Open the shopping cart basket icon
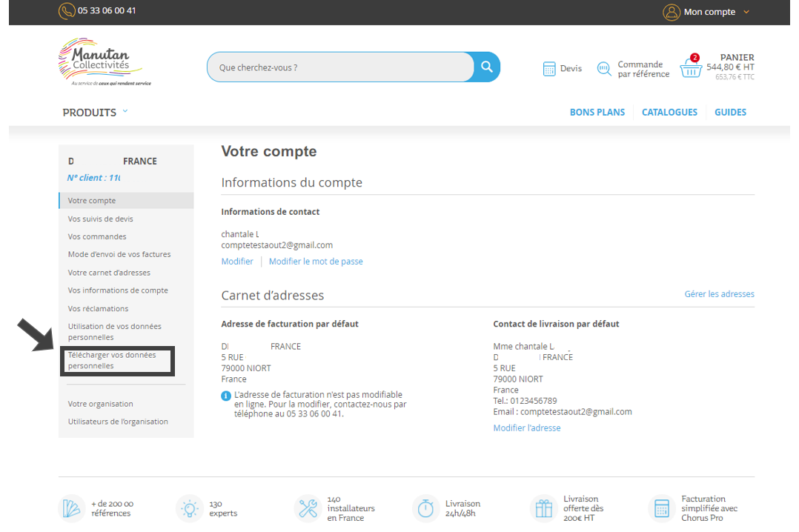 pos(690,68)
